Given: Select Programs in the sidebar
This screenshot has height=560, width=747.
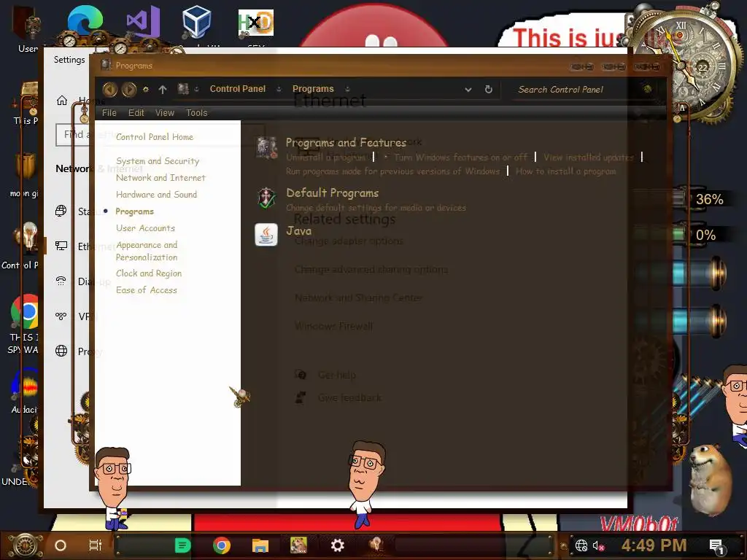Looking at the screenshot, I should (134, 211).
